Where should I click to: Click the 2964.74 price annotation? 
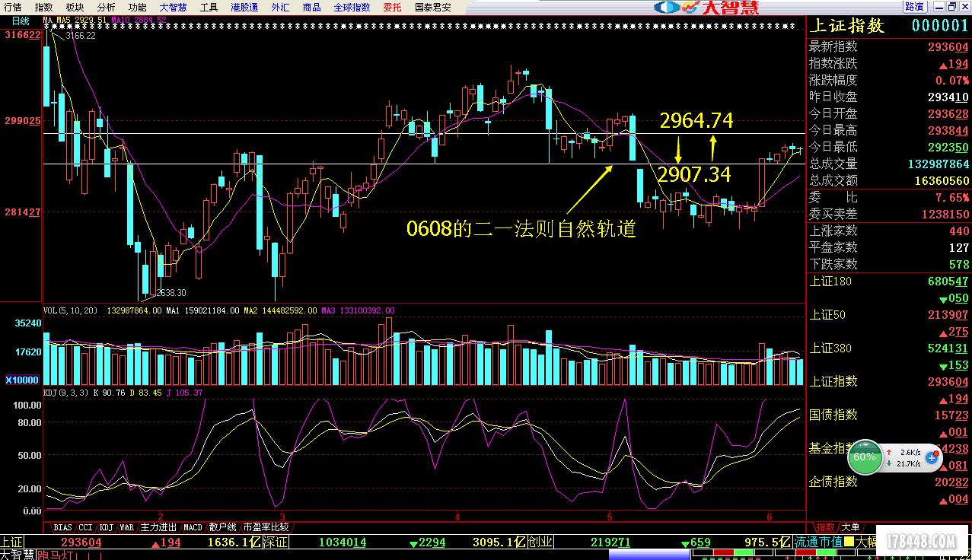click(x=696, y=120)
